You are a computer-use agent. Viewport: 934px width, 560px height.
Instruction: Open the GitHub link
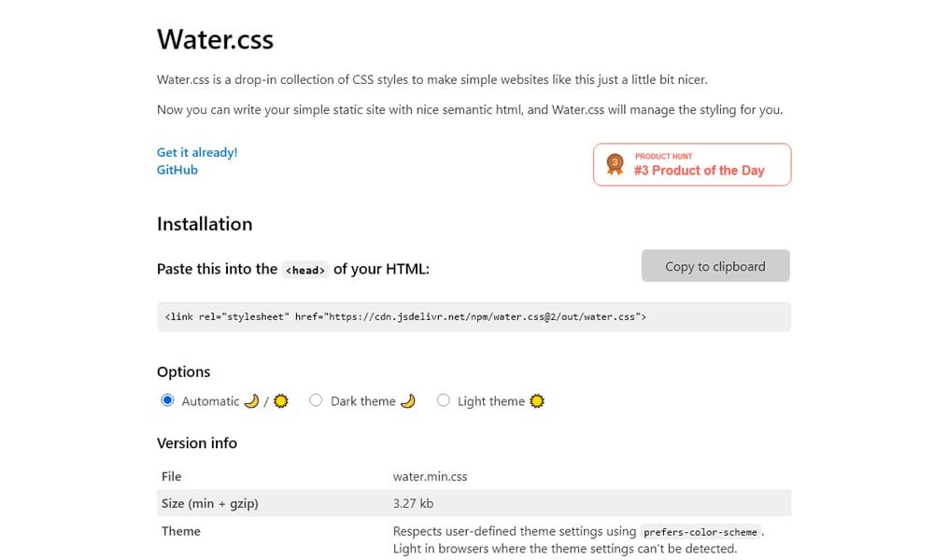(x=177, y=170)
